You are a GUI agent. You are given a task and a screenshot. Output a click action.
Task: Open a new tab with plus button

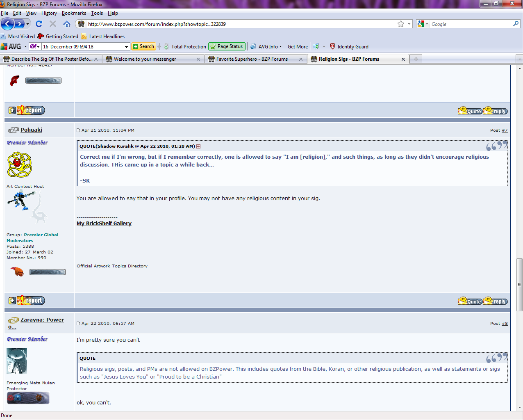[x=416, y=59]
